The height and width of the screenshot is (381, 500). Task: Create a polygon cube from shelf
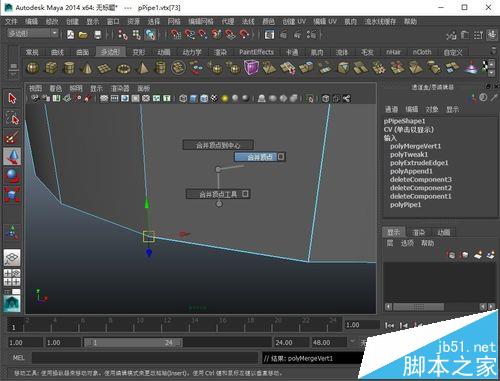point(51,68)
